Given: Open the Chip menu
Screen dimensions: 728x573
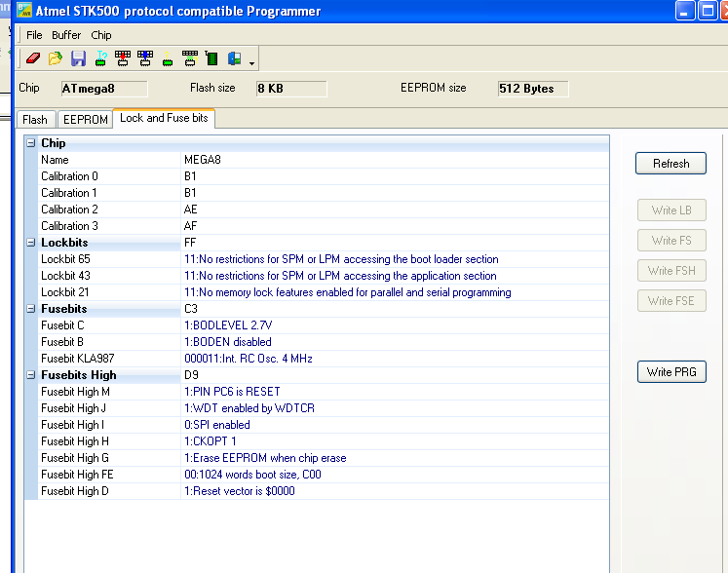Looking at the screenshot, I should [x=101, y=35].
